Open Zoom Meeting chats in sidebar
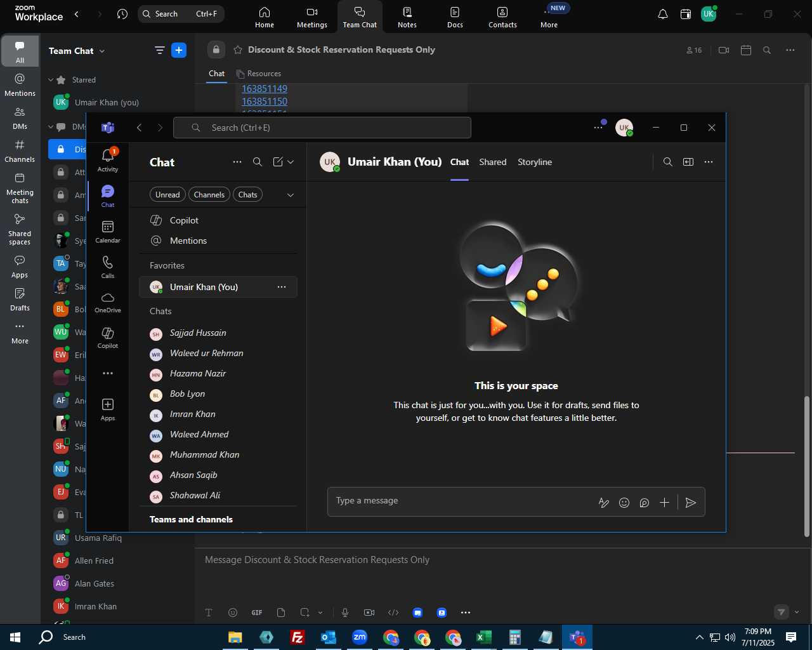Image resolution: width=812 pixels, height=650 pixels. coord(20,188)
